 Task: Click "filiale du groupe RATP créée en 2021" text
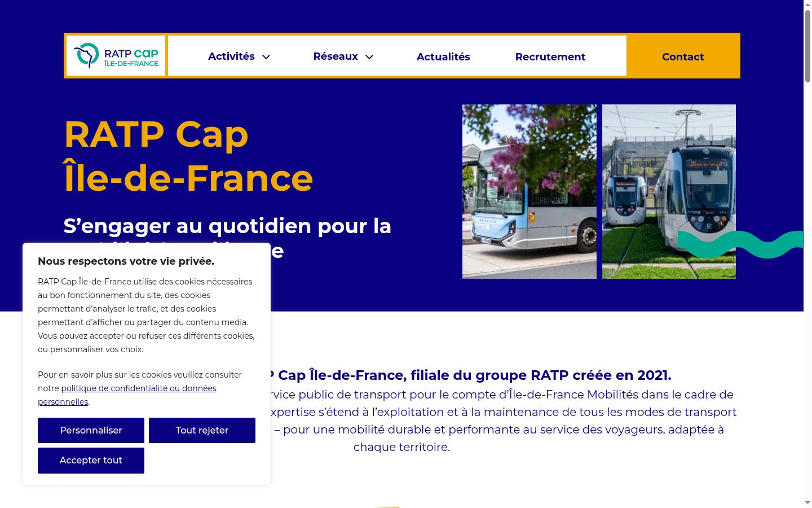(540, 375)
